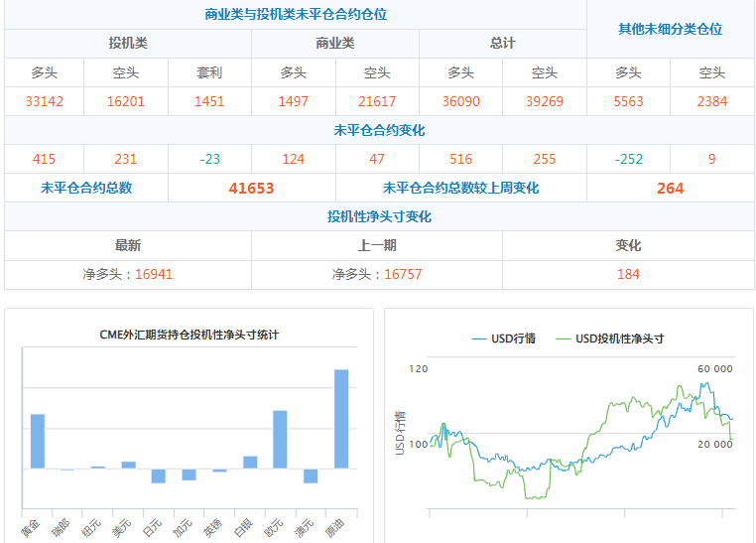This screenshot has width=756, height=543.
Task: Click the 原油 bar in the chart
Action: pos(341,418)
